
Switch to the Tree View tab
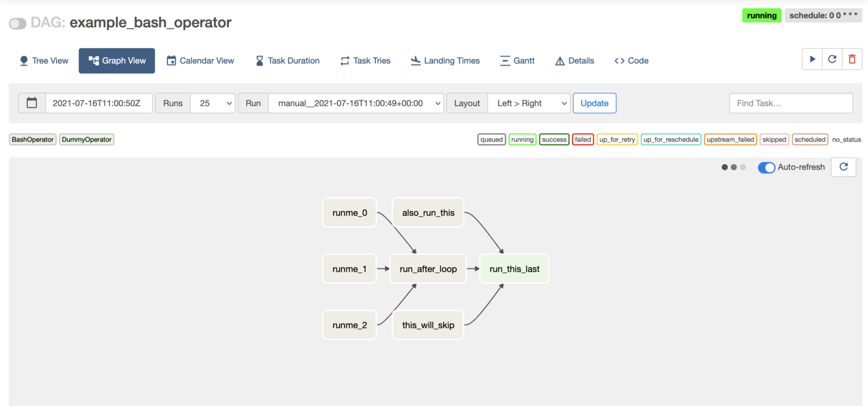(x=44, y=61)
